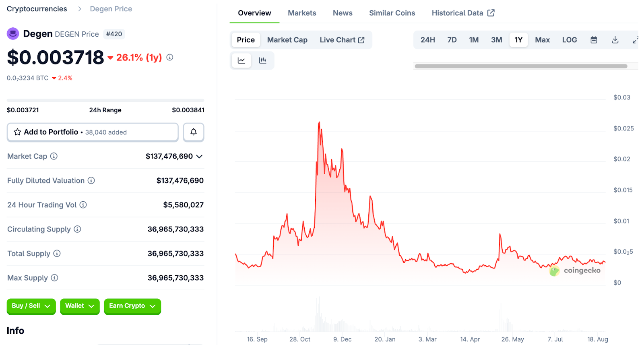The height and width of the screenshot is (345, 644).
Task: Open the Buy / Sell dropdown
Action: [x=31, y=306]
